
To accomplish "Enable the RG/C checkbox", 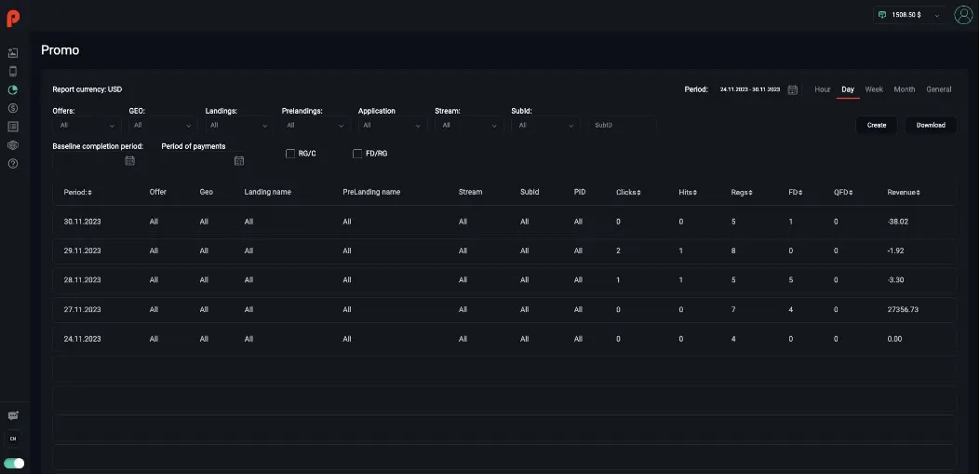I will (290, 154).
